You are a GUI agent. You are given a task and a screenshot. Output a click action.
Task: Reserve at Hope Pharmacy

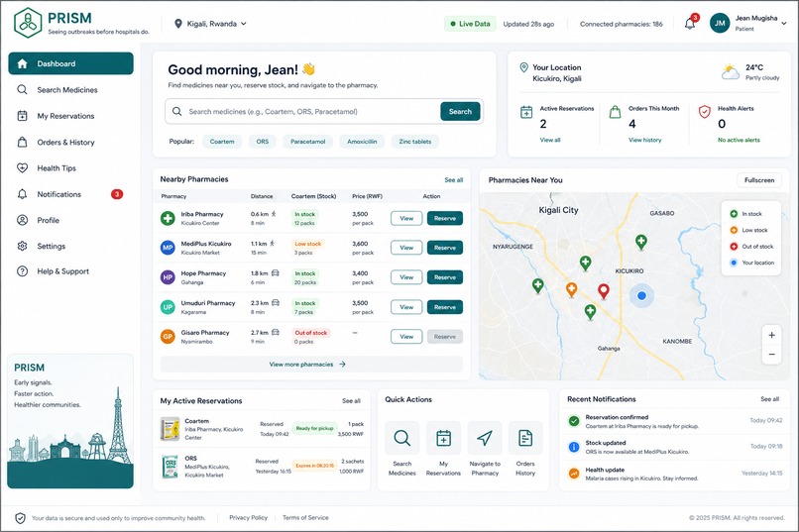[x=445, y=277]
